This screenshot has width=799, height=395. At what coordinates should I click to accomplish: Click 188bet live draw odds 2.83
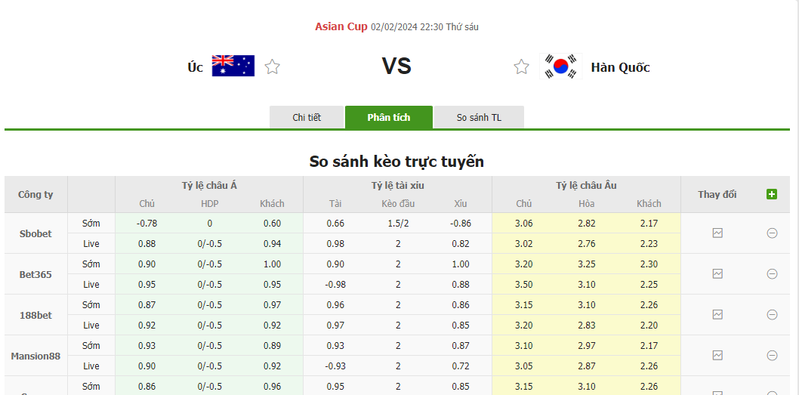coord(587,325)
